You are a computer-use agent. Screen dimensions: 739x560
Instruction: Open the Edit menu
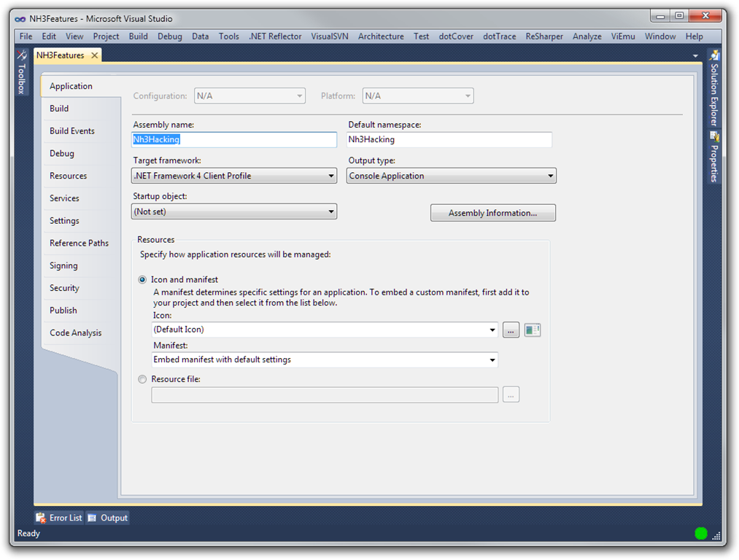[49, 36]
